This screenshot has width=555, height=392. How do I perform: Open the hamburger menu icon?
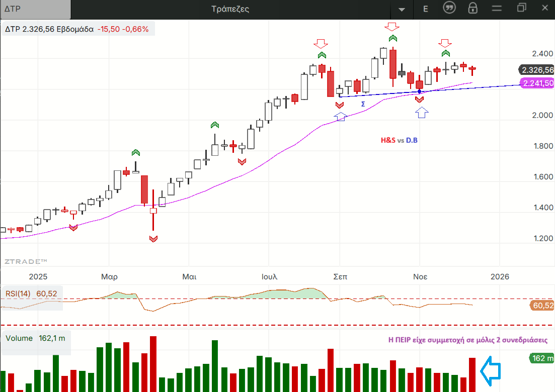(497, 9)
